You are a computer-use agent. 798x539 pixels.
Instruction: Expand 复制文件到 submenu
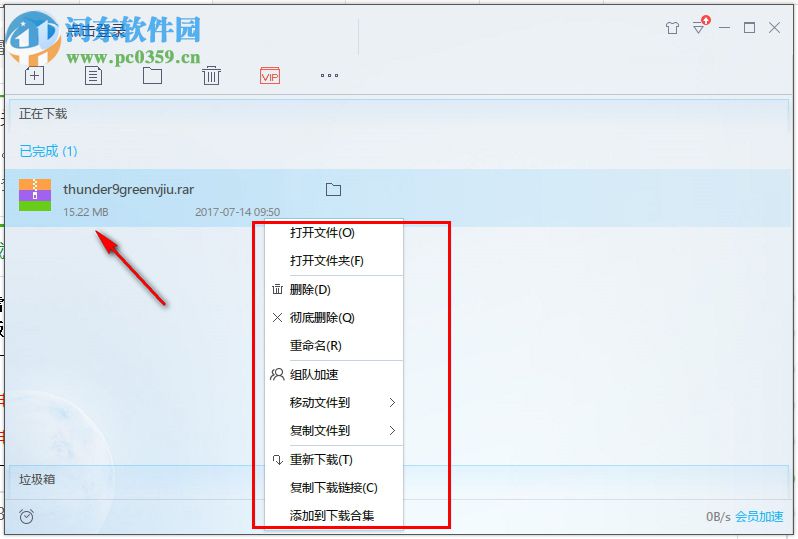coord(334,431)
